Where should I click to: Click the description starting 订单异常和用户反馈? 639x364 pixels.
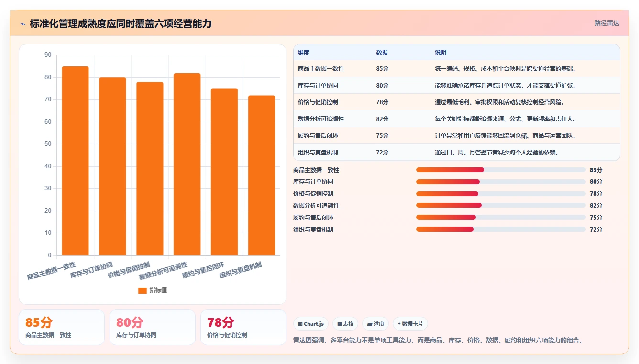click(x=505, y=136)
